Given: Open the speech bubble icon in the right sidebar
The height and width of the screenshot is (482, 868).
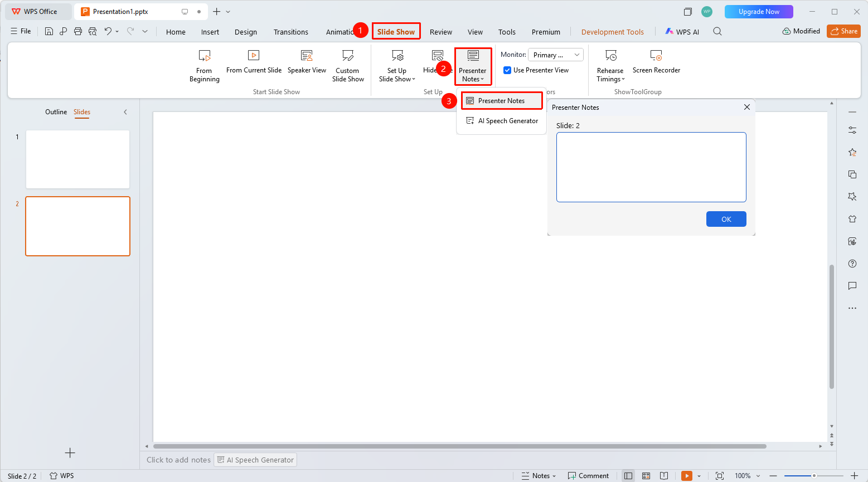Looking at the screenshot, I should coord(852,286).
